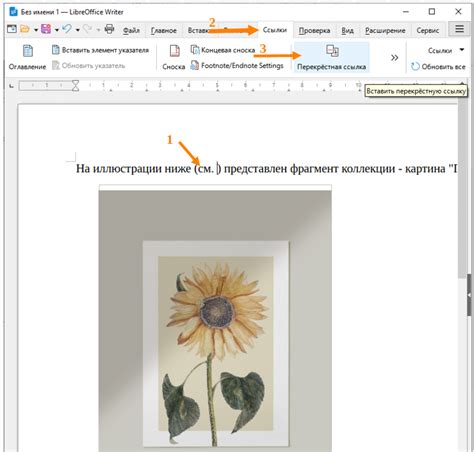
Task: Click the redo arrow icon
Action: click(x=88, y=29)
